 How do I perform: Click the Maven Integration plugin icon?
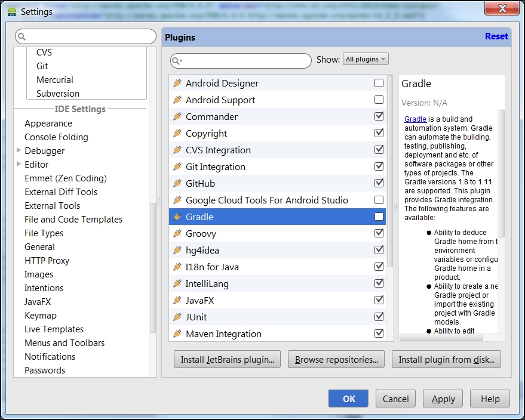[x=177, y=333]
